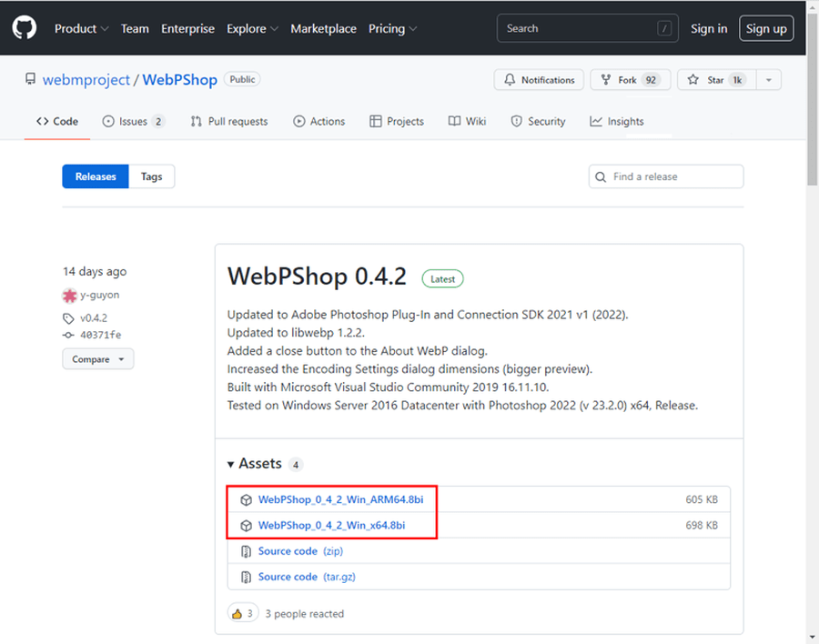The image size is (819, 644).
Task: Click the GitHub octocat logo
Action: click(25, 28)
